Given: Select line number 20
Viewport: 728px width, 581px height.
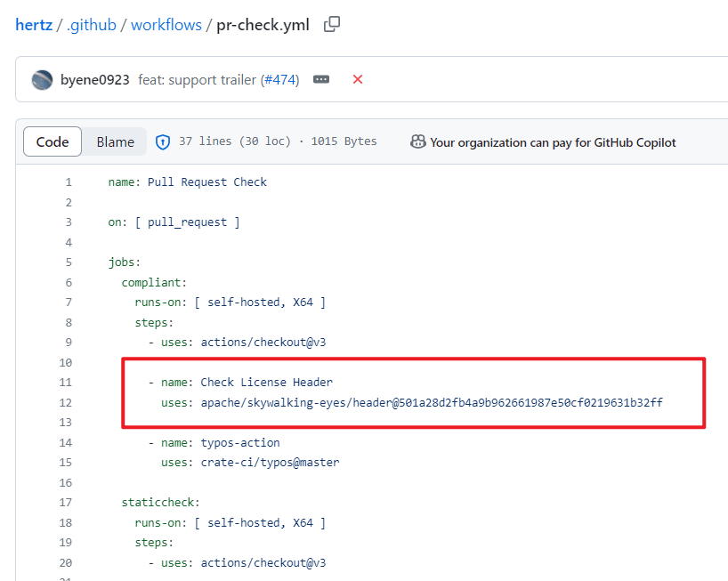Looking at the screenshot, I should (66, 562).
